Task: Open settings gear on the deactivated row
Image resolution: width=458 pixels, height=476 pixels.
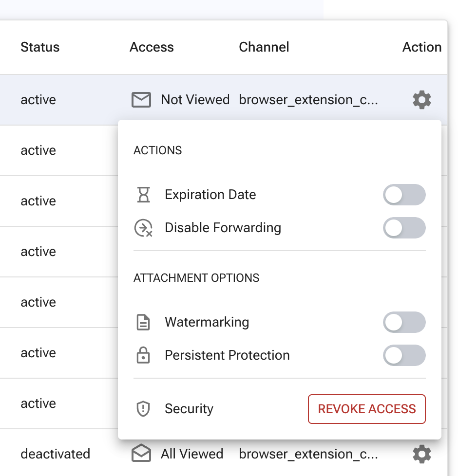Action: 421,454
